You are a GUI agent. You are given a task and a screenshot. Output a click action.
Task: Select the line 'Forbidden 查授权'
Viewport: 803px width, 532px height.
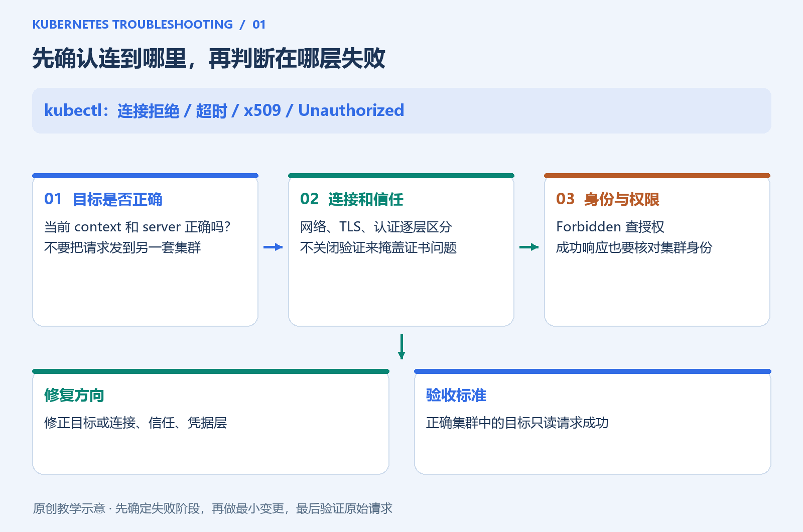point(610,227)
